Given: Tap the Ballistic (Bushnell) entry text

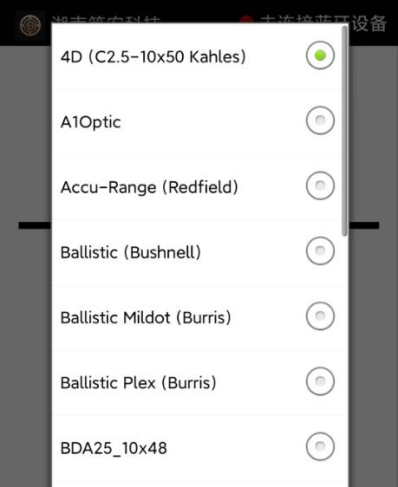Looking at the screenshot, I should pyautogui.click(x=131, y=252).
